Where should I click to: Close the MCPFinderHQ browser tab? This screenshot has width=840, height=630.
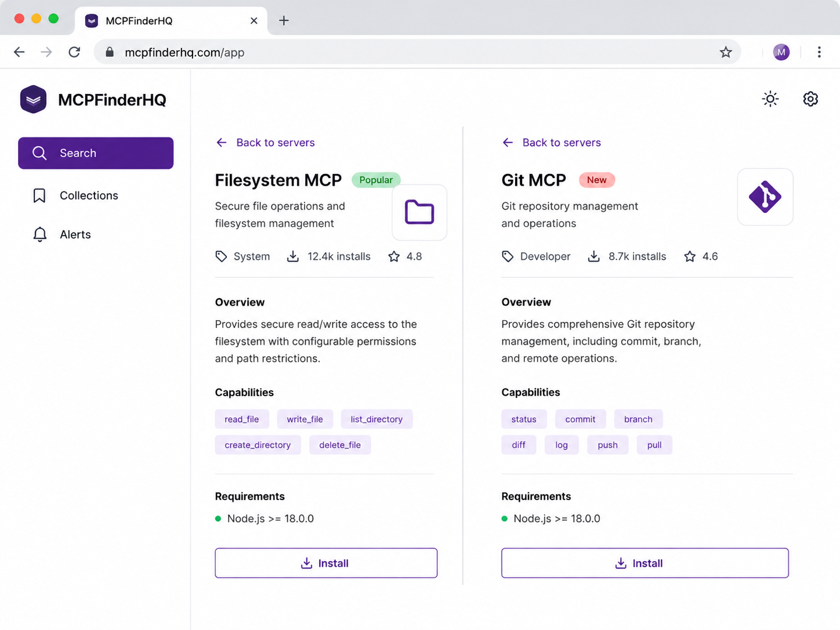[x=254, y=21]
